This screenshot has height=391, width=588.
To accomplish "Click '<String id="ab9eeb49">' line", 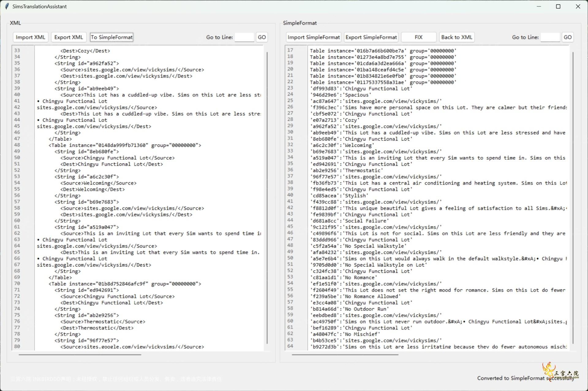I will (87, 89).
